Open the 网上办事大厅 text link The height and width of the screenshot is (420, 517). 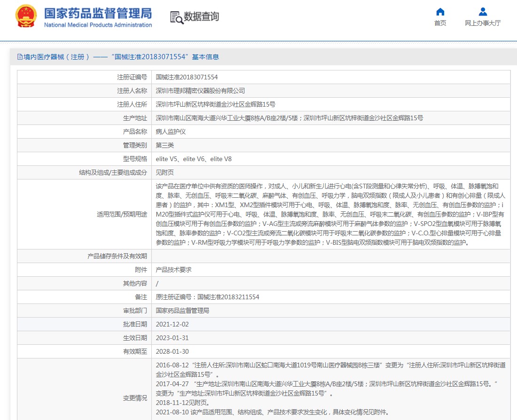click(x=483, y=23)
